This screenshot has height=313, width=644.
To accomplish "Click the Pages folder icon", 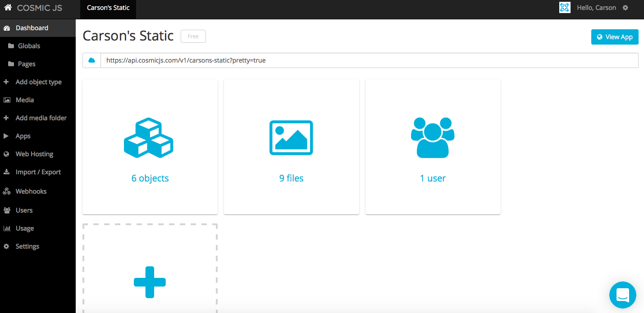I will point(11,64).
